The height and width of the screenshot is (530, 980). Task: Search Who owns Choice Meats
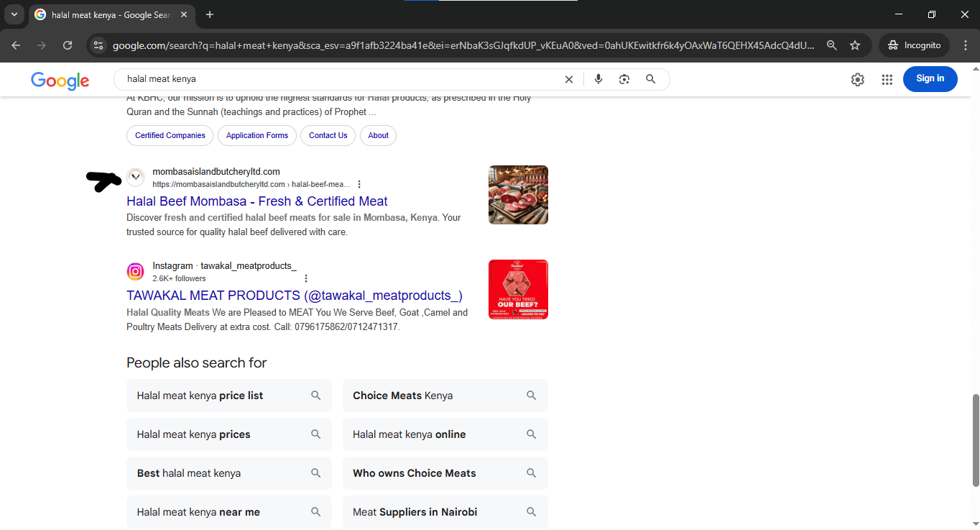tap(445, 473)
